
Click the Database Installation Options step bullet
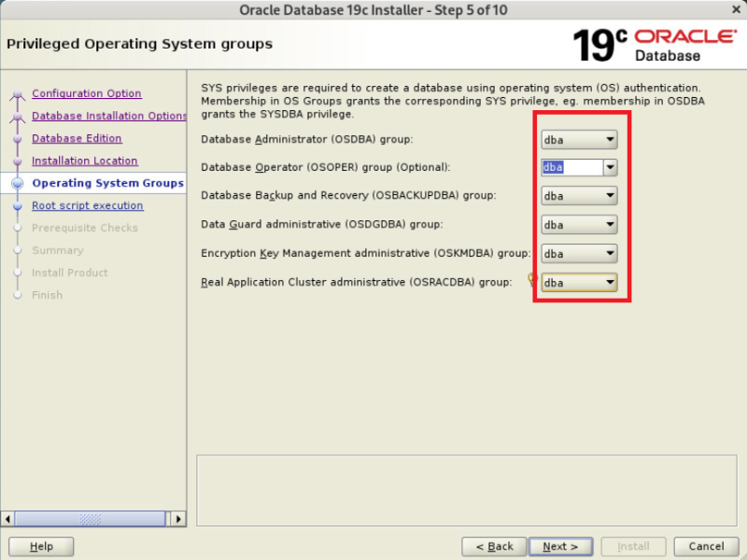[18, 116]
